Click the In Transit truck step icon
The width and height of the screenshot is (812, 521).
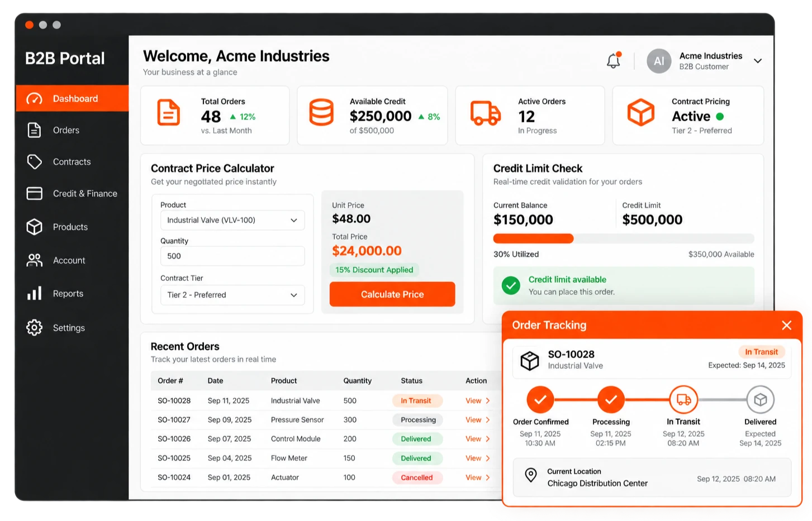[x=683, y=399]
